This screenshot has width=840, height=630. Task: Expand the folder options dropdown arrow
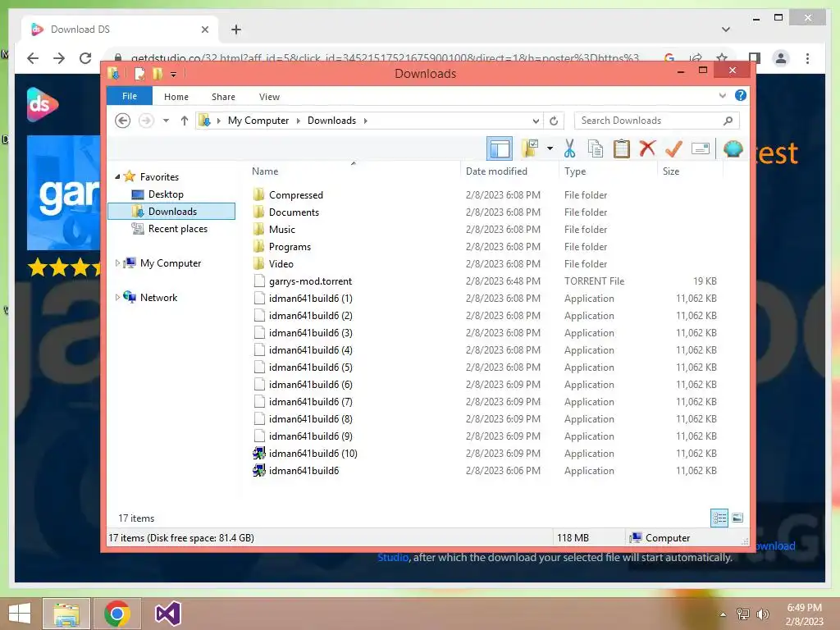[x=550, y=148]
